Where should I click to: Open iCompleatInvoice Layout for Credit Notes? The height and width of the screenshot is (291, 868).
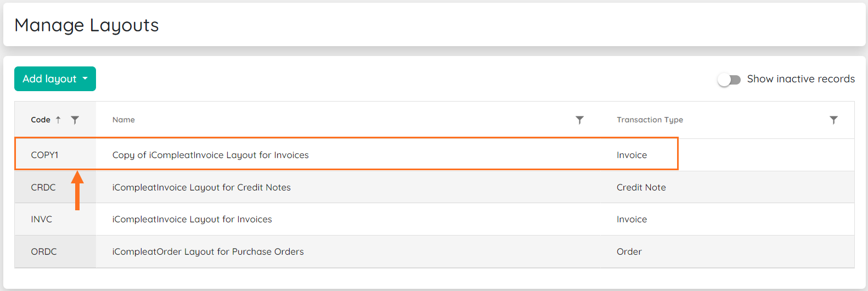pos(201,187)
